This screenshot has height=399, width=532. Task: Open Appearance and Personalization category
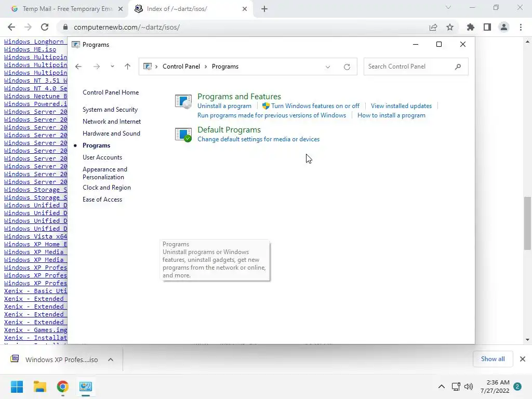tap(105, 173)
